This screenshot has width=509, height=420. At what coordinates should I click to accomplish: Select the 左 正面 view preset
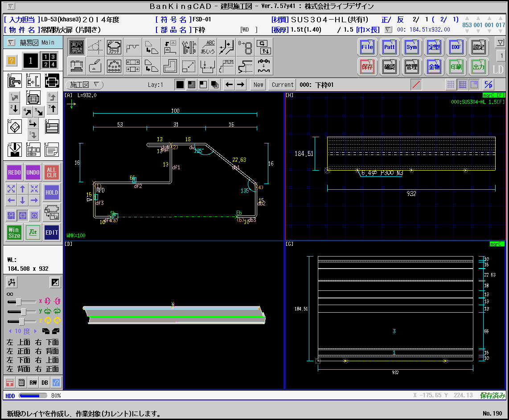[x=19, y=351]
